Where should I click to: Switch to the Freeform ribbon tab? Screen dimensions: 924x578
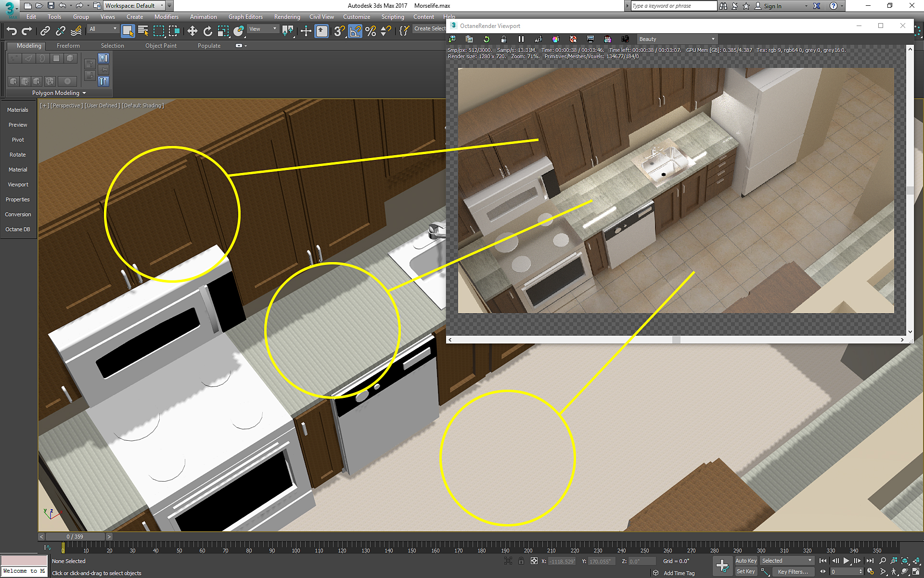coord(68,46)
